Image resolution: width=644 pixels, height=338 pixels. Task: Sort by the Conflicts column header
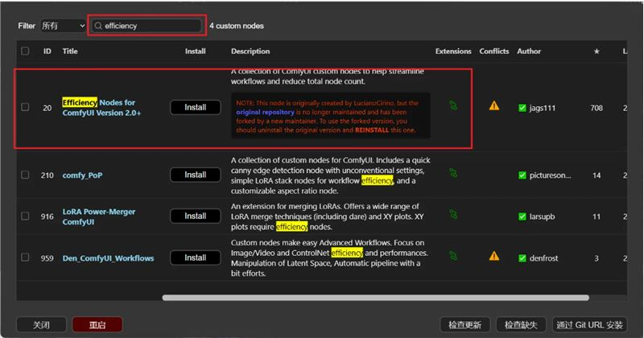(493, 52)
